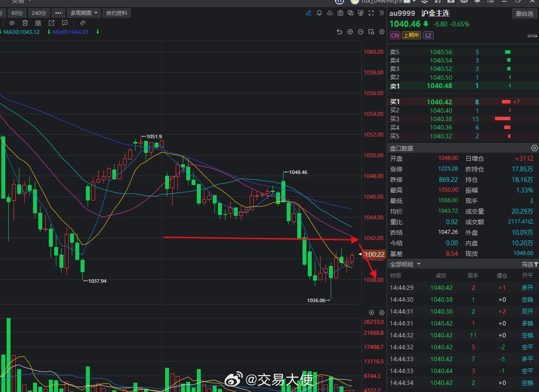Toggle the MA30:1043.12 indicator label
The height and width of the screenshot is (392, 539).
(22, 32)
